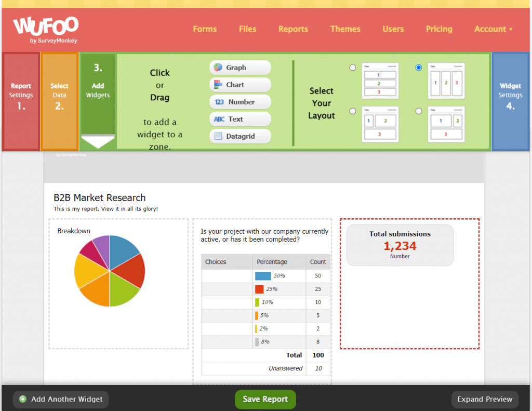Select the top-left single-column layout option

353,67
